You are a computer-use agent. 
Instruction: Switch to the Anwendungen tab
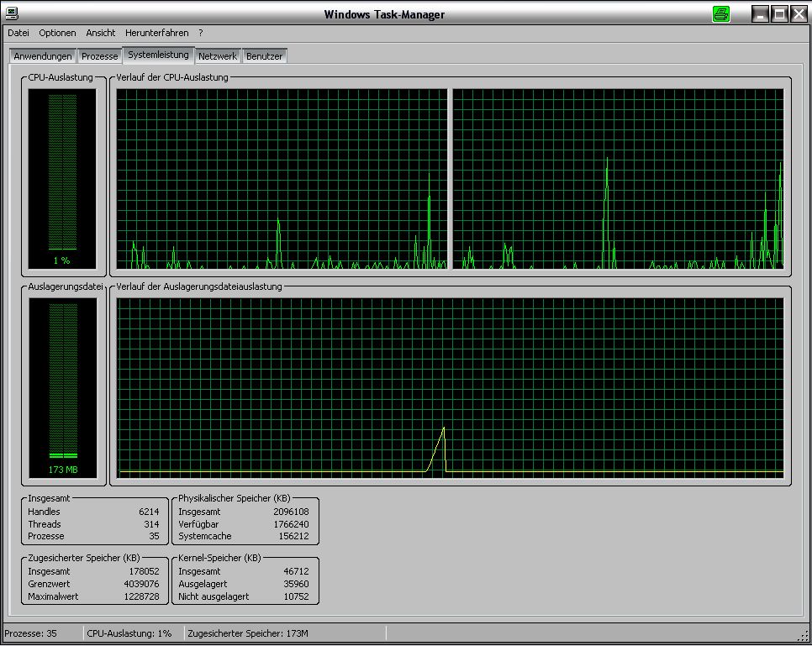coord(43,56)
